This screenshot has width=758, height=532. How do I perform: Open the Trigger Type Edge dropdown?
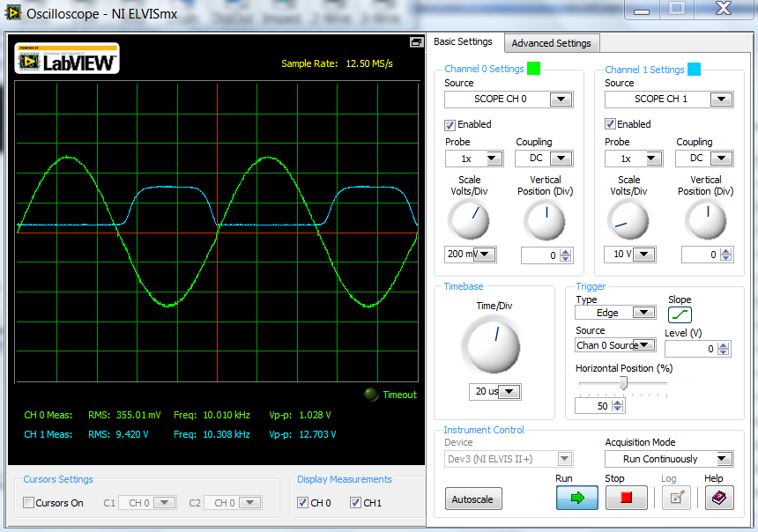[615, 313]
